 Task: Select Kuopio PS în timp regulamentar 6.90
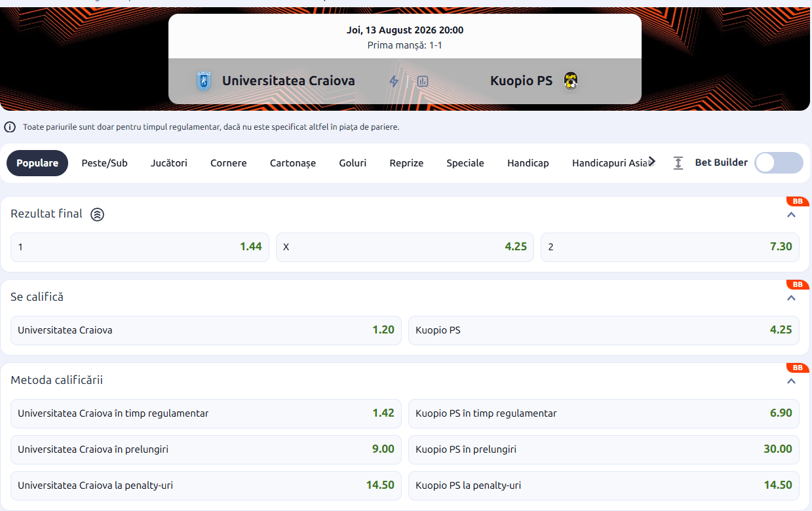[x=604, y=413]
